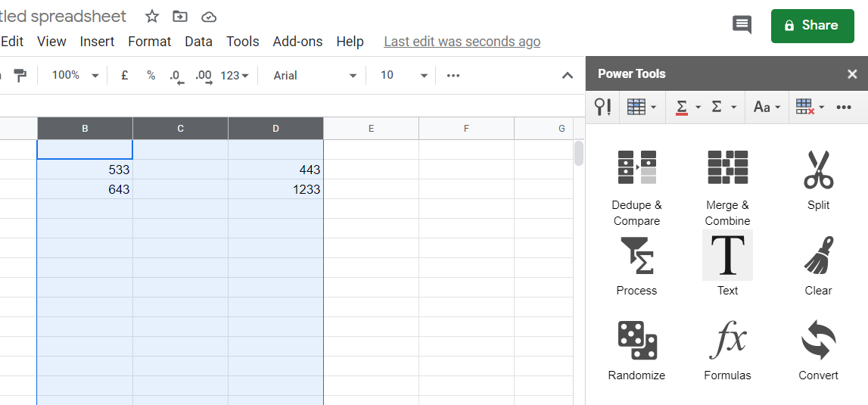Click the green Share button
868x405 pixels.
coord(812,26)
